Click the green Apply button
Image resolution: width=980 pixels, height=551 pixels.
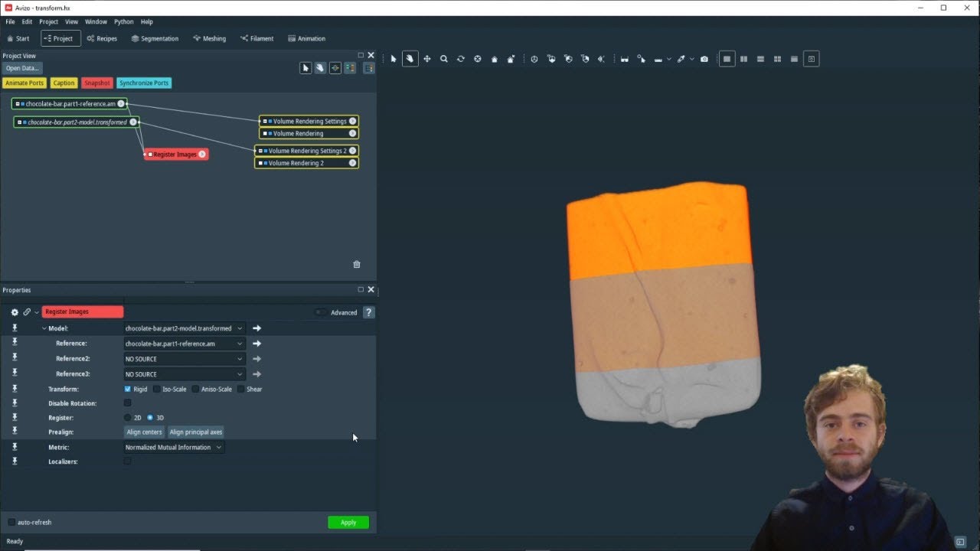point(348,522)
